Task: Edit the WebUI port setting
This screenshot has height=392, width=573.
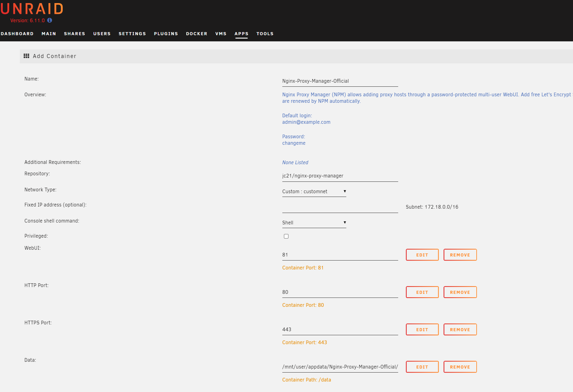Action: [422, 255]
